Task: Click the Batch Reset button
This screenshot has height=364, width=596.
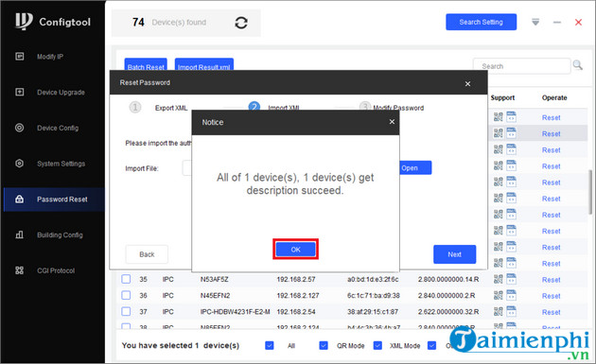Action: tap(146, 64)
